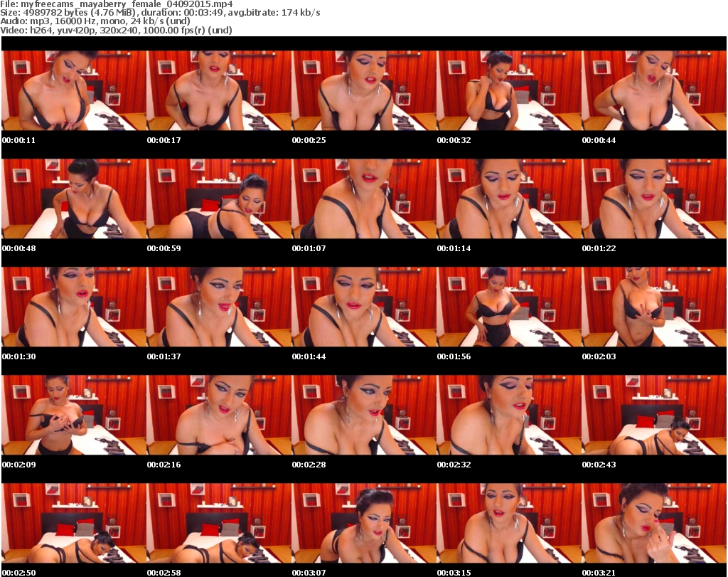Click the timestamp text 00:00:59
This screenshot has height=577, width=728.
pos(164,248)
